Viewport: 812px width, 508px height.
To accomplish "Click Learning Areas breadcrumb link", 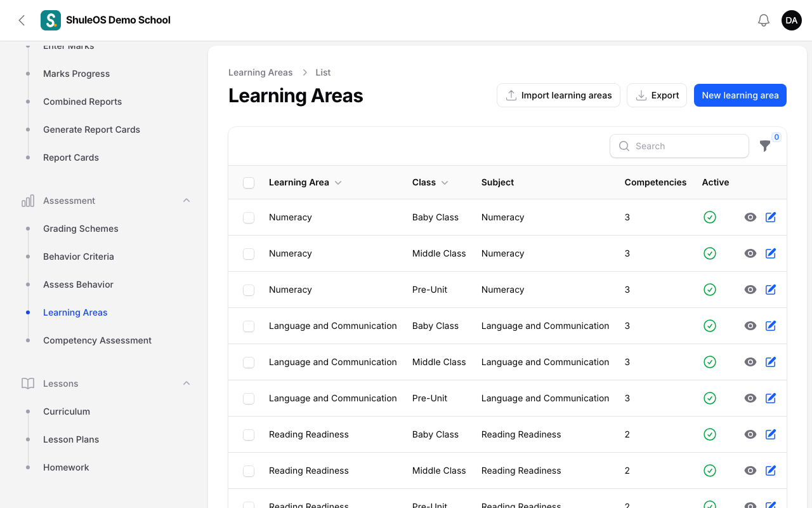I will 260,72.
